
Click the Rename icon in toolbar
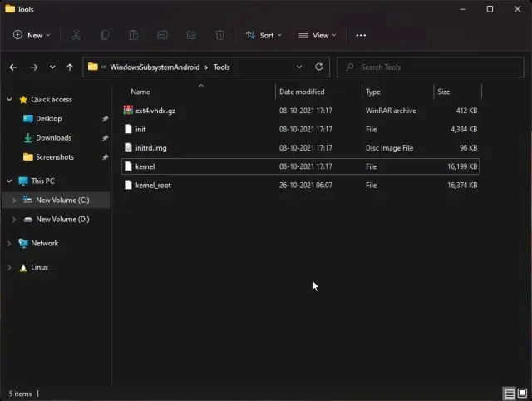coord(162,35)
